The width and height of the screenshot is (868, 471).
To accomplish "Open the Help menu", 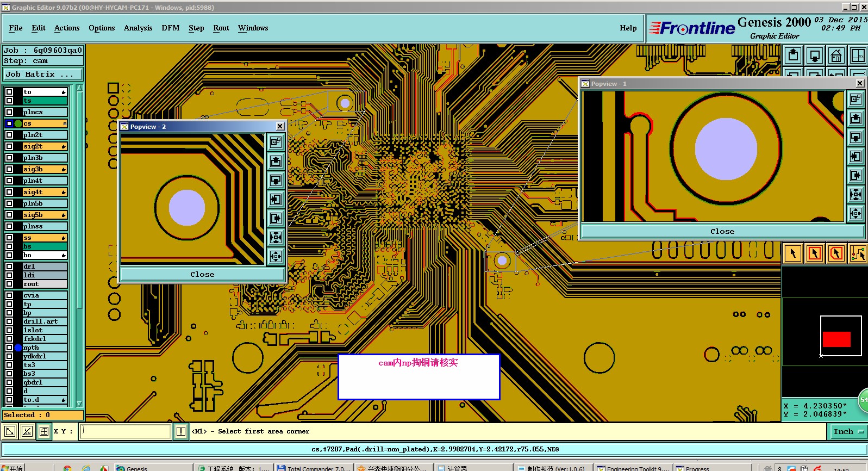I will (628, 28).
